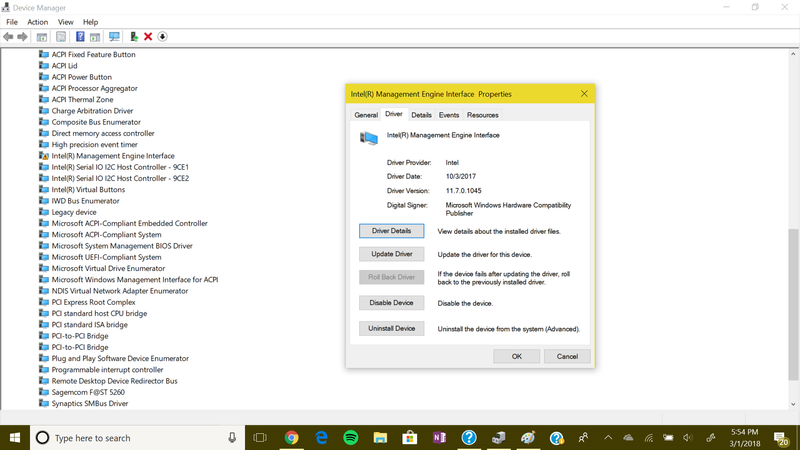Click the Forward arrow in Device Manager toolbar

coord(22,37)
